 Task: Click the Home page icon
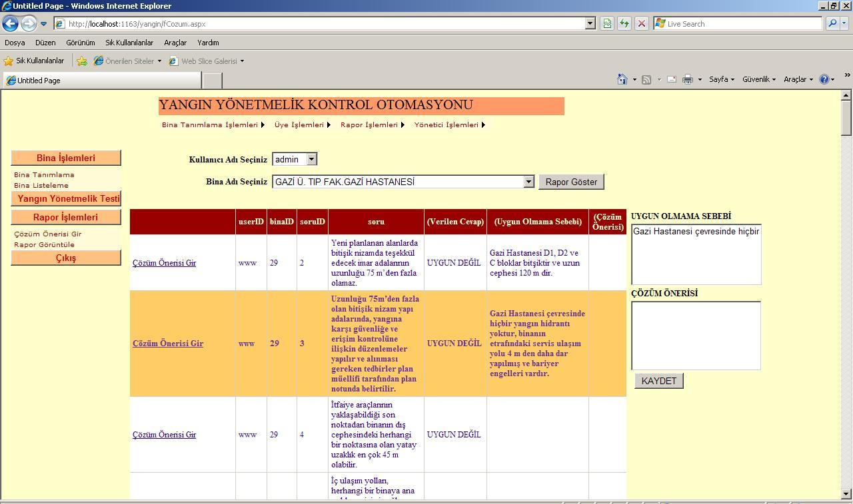(622, 79)
